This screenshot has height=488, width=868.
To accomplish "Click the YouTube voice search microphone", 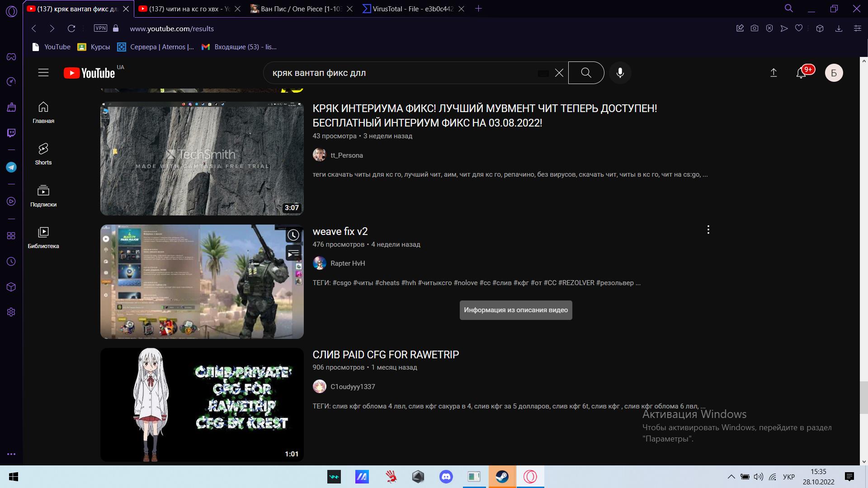I will click(620, 73).
